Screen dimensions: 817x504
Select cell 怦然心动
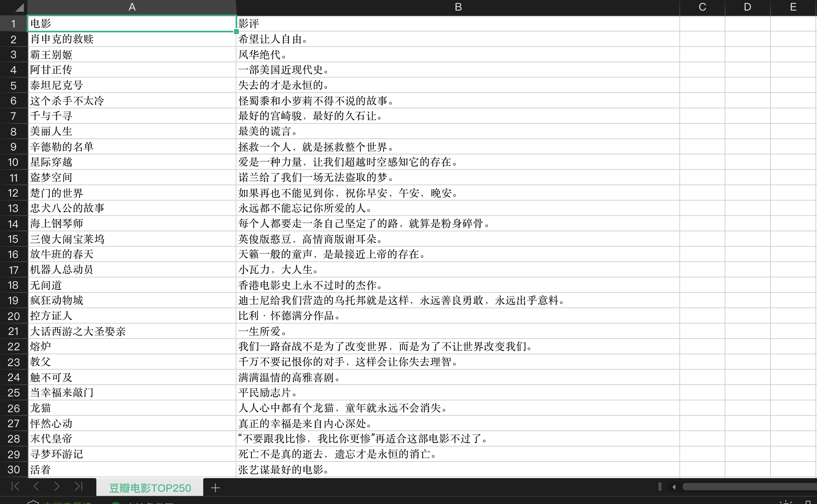click(132, 424)
